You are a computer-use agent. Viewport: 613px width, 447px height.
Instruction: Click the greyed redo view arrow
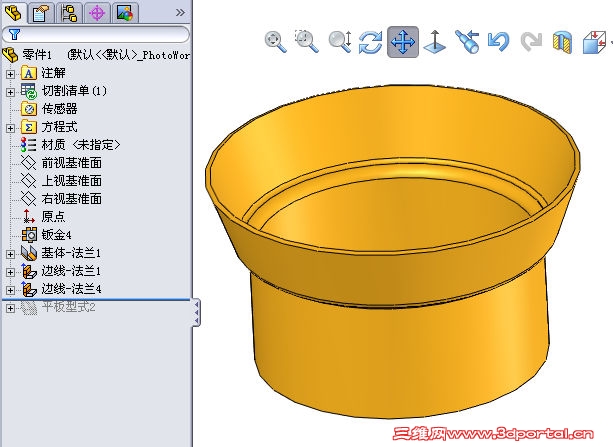point(531,41)
